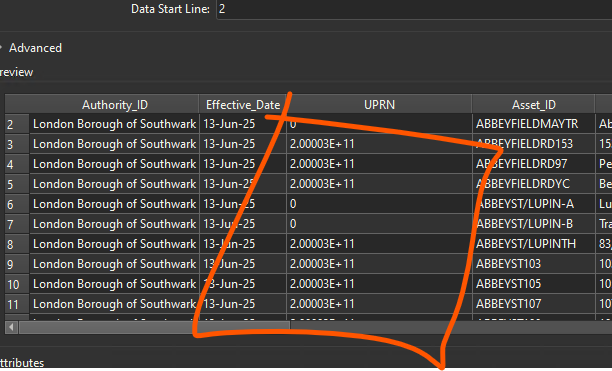612x371 pixels.
Task: Click Effective_Date cell in row 2
Action: click(243, 124)
